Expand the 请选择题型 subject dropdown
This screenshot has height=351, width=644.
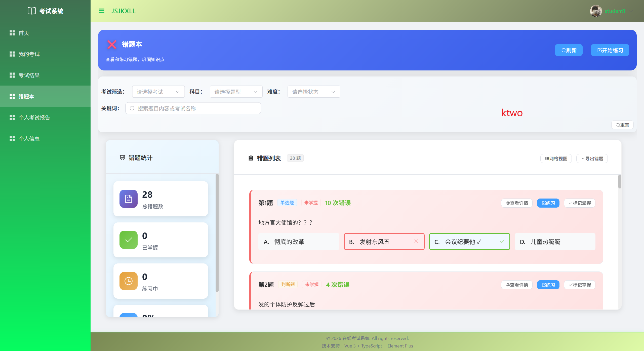pos(236,92)
